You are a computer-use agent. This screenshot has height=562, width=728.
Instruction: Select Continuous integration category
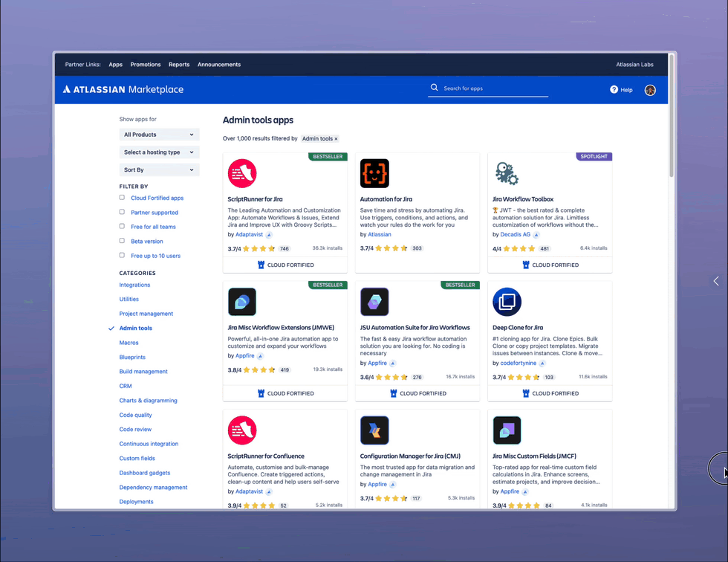tap(149, 444)
